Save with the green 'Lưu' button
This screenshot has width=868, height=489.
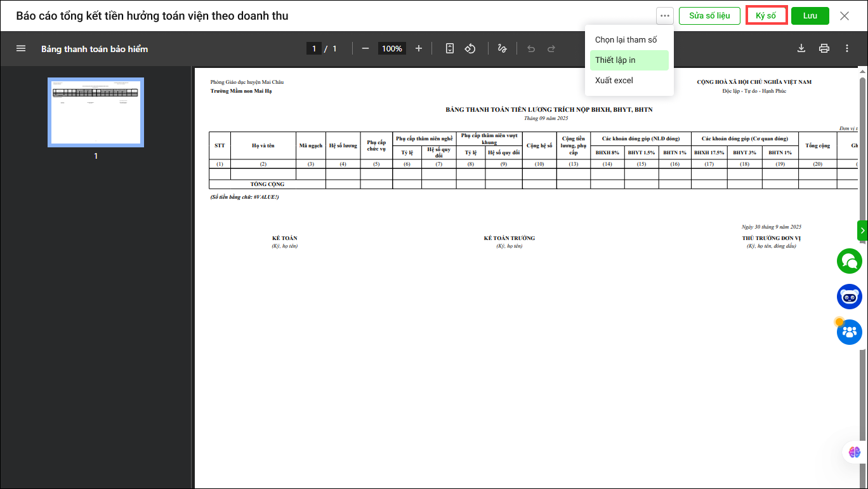click(810, 16)
